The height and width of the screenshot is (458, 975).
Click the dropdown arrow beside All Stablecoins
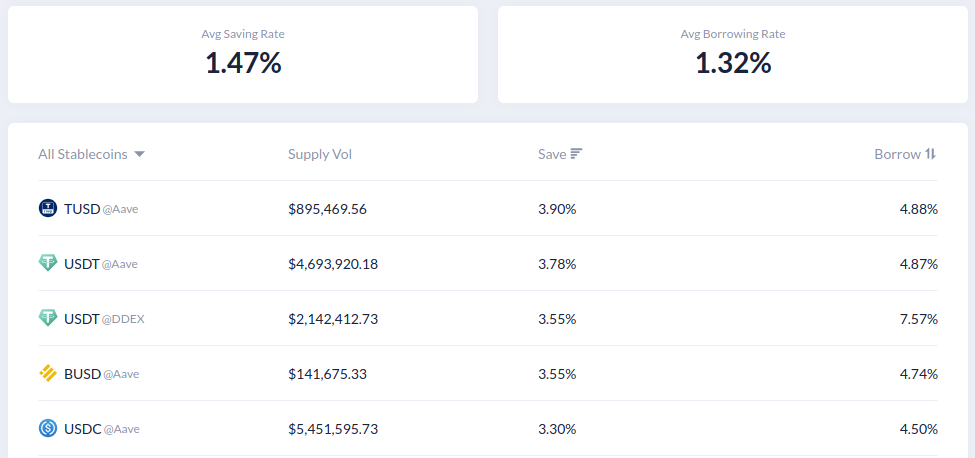pyautogui.click(x=139, y=154)
